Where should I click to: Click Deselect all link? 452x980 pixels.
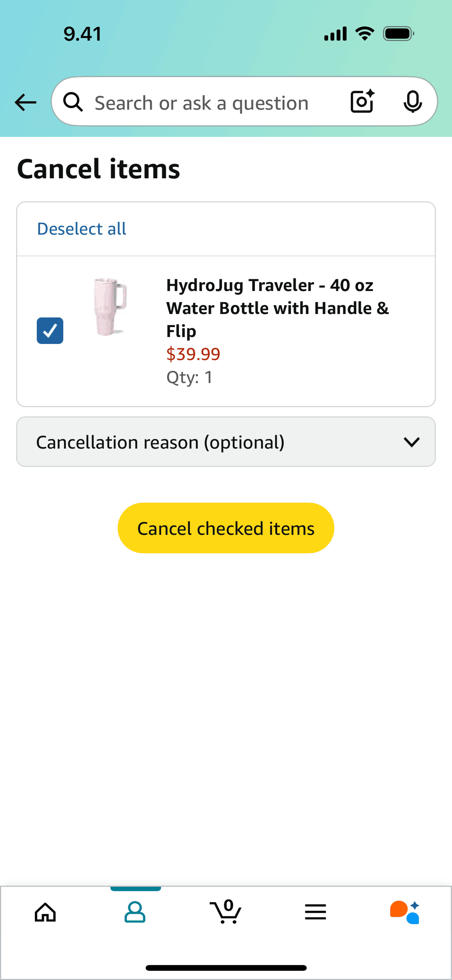tap(81, 229)
